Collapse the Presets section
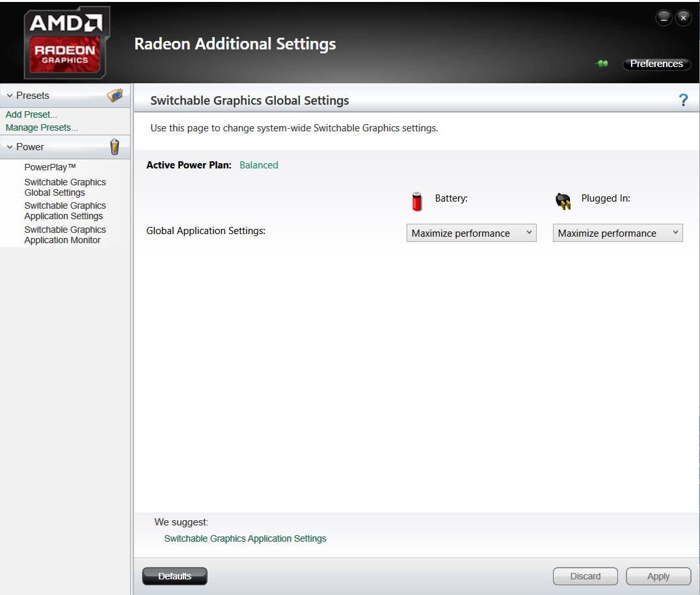700x595 pixels. (x=9, y=96)
